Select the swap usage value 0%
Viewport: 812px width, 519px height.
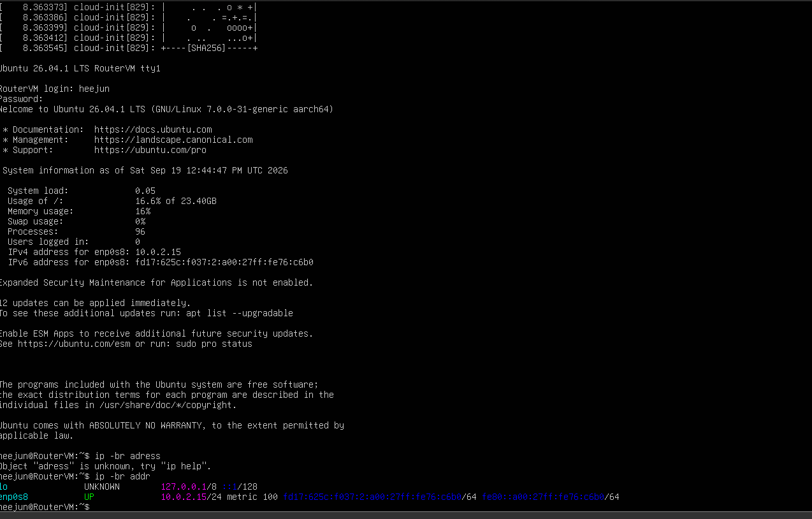[140, 221]
